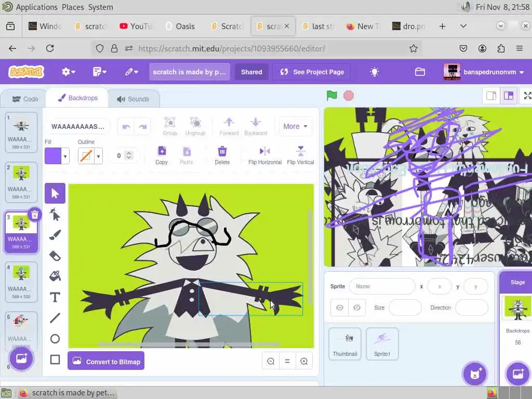Click Flip Vertical
532x399 pixels.
point(300,155)
